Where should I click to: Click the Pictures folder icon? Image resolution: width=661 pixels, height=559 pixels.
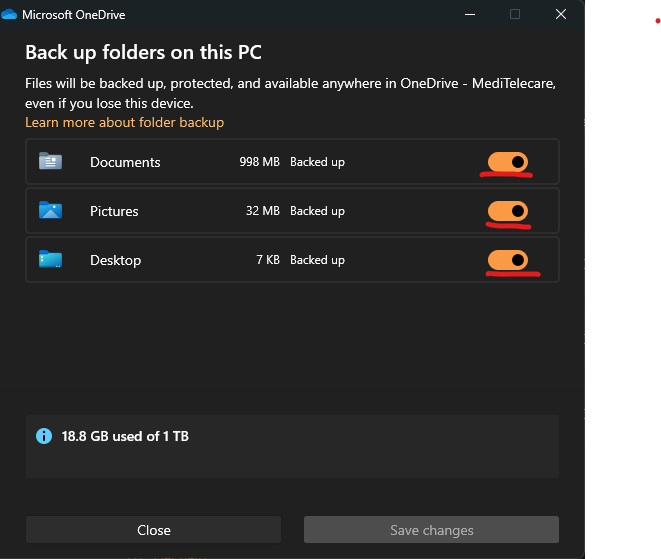[50, 211]
